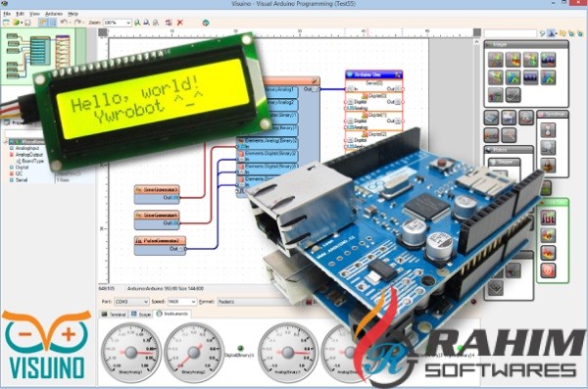Click the Motors palette group header

509,150
